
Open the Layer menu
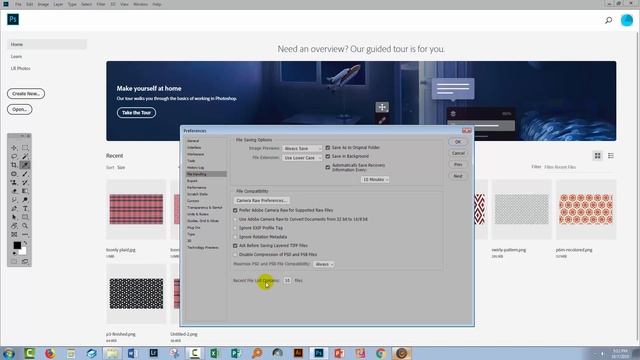58,4
